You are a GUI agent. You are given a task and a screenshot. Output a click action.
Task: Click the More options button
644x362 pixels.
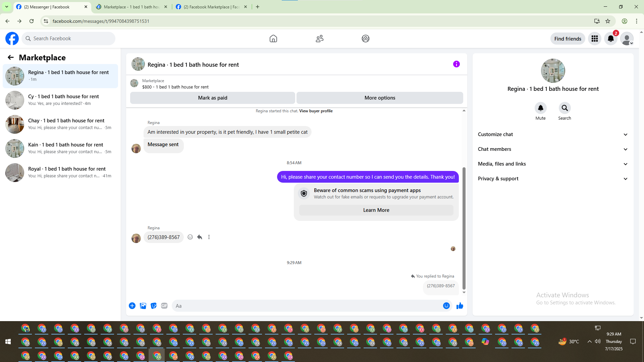[380, 98]
